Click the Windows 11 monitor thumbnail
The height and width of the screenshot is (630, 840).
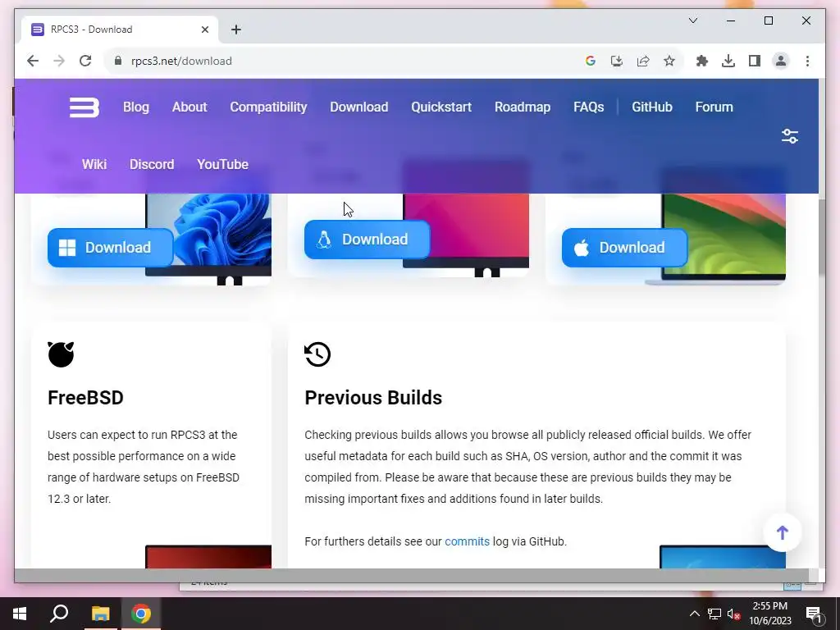click(208, 239)
